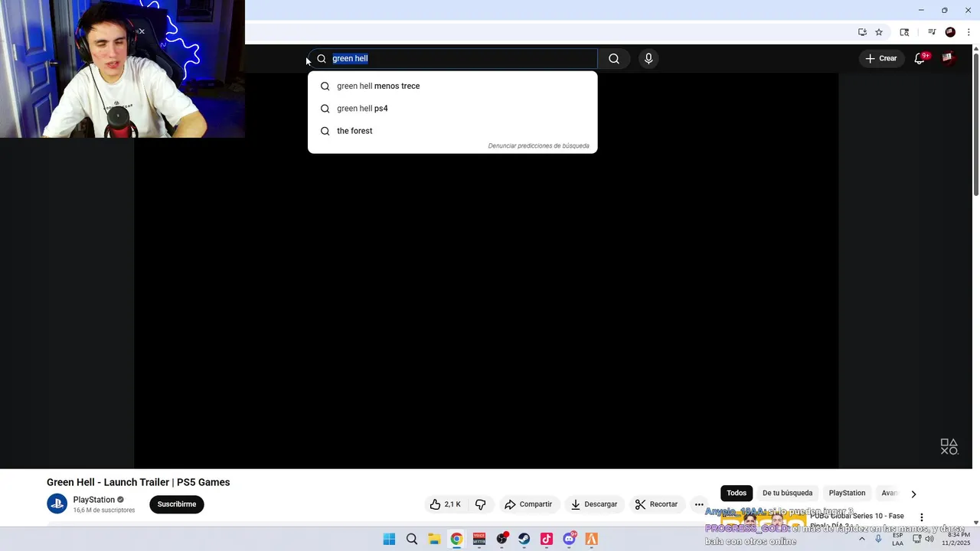Image resolution: width=980 pixels, height=551 pixels.
Task: Click the tray microphone icon
Action: click(878, 539)
